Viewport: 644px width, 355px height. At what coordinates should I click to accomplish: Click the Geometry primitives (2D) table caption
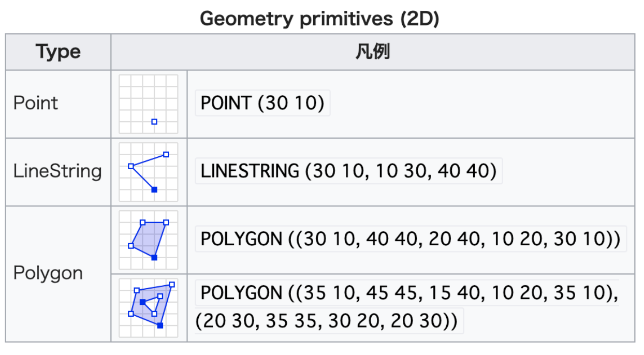[x=319, y=19]
